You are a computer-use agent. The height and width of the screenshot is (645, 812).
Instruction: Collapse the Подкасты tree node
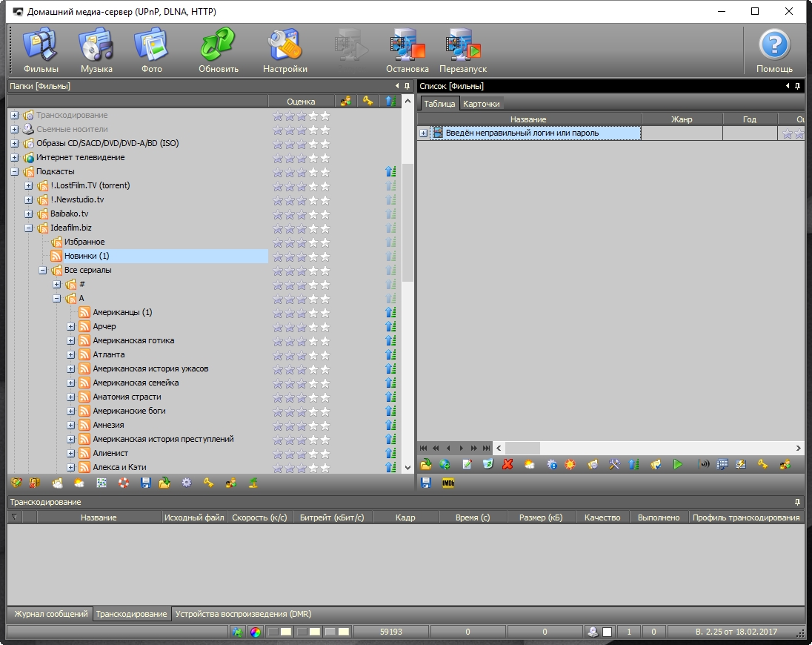(x=14, y=172)
